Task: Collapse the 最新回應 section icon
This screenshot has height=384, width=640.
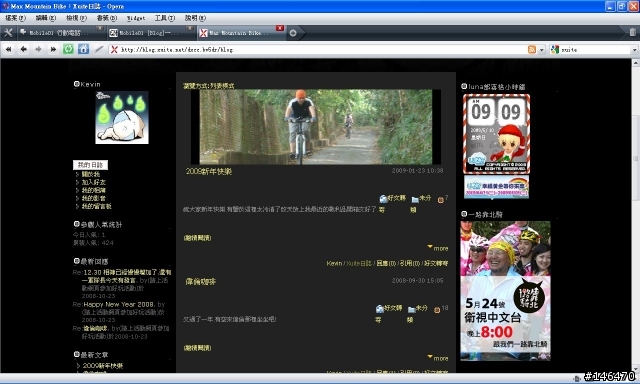Action: 76,261
